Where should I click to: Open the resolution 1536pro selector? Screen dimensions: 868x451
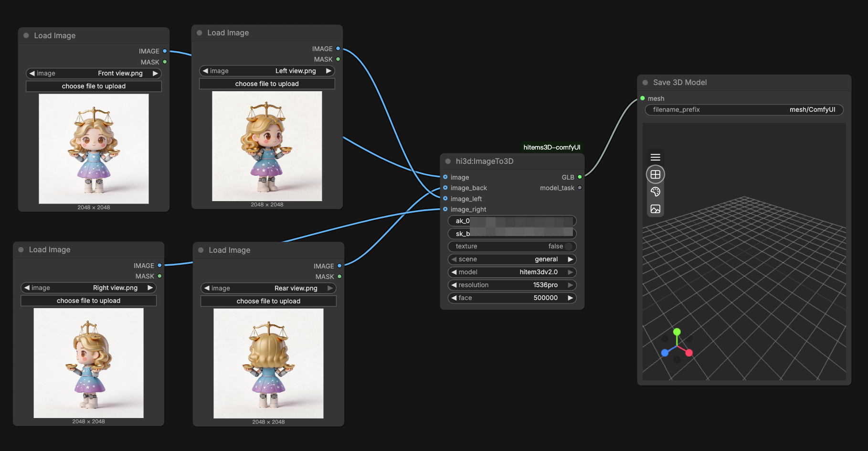512,285
